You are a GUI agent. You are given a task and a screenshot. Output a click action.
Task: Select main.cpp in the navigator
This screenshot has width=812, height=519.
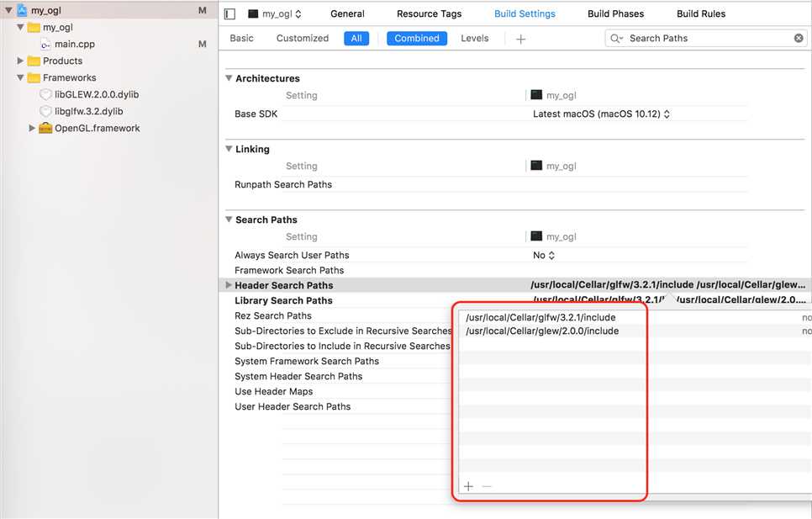tap(75, 44)
